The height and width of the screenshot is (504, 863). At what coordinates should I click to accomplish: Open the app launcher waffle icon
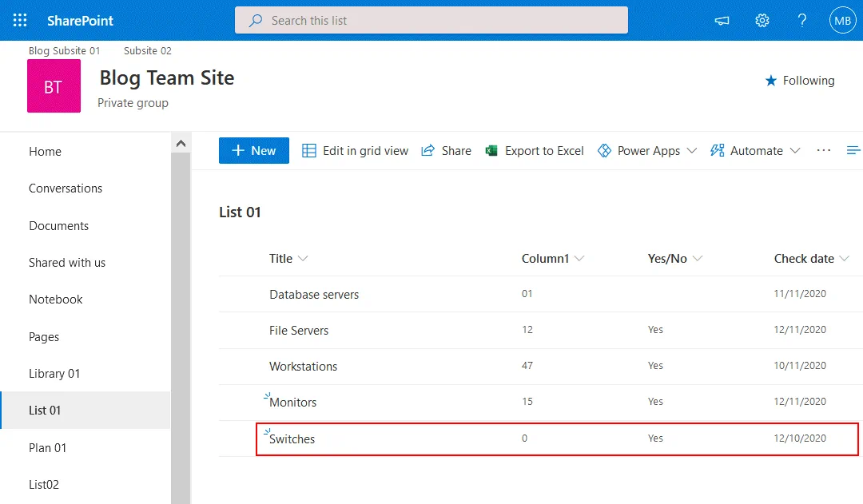pos(20,21)
